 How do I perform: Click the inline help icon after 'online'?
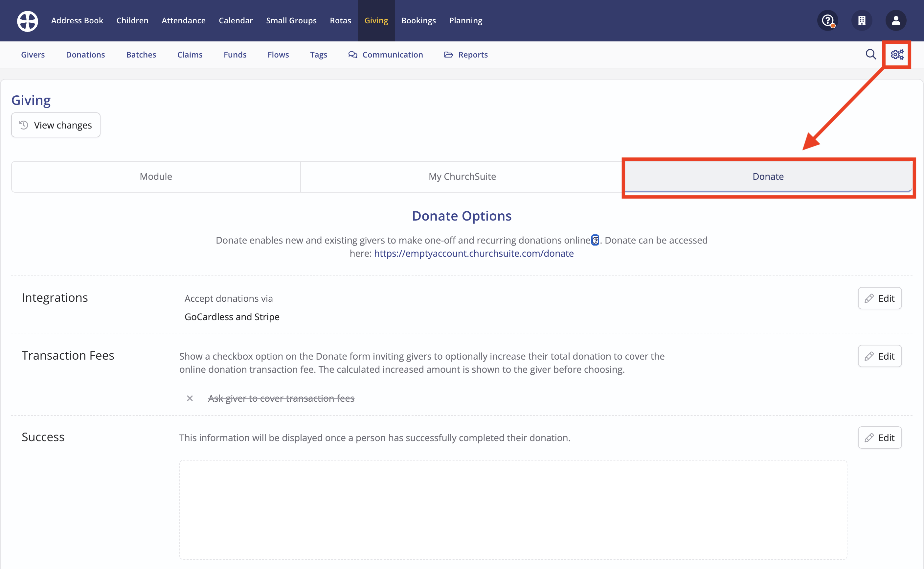[595, 240]
